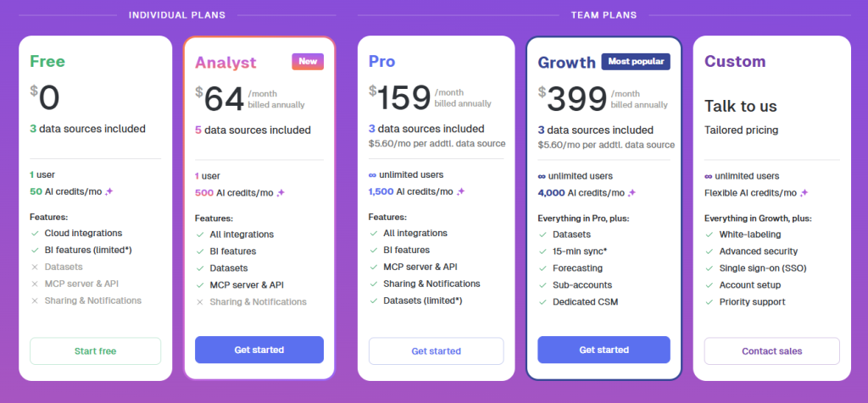Select Get started on the Growth plan

[x=604, y=350]
